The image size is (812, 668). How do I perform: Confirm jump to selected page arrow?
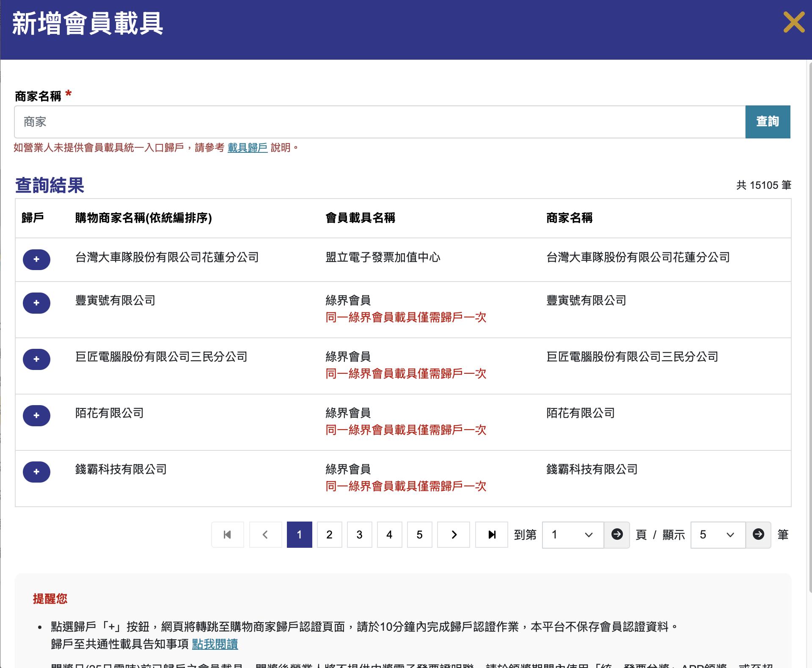(617, 535)
